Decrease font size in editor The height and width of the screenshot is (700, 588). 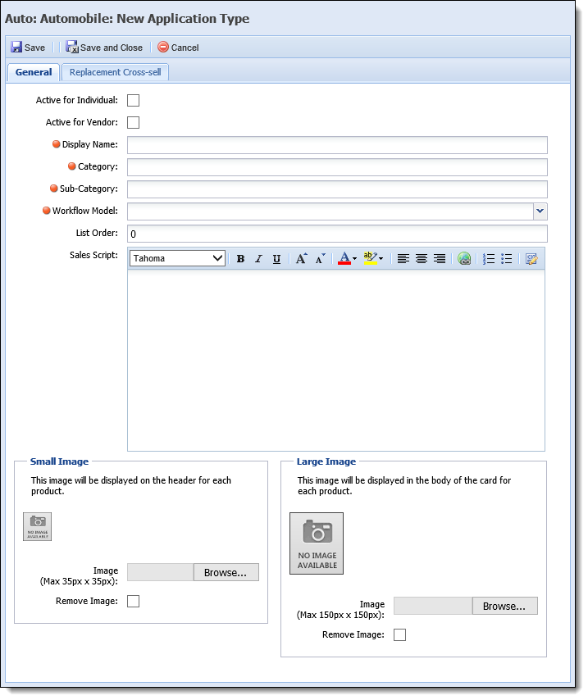click(x=320, y=258)
